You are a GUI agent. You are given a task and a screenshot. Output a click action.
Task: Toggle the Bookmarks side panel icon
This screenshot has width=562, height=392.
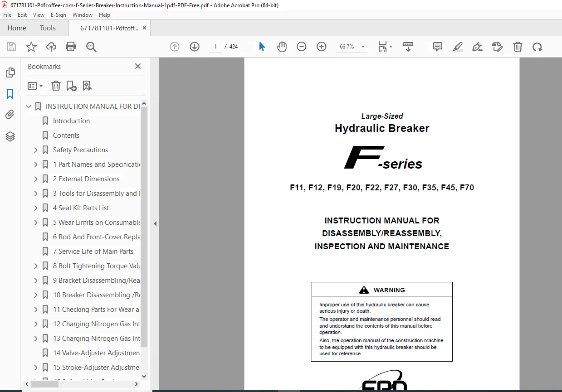click(10, 94)
